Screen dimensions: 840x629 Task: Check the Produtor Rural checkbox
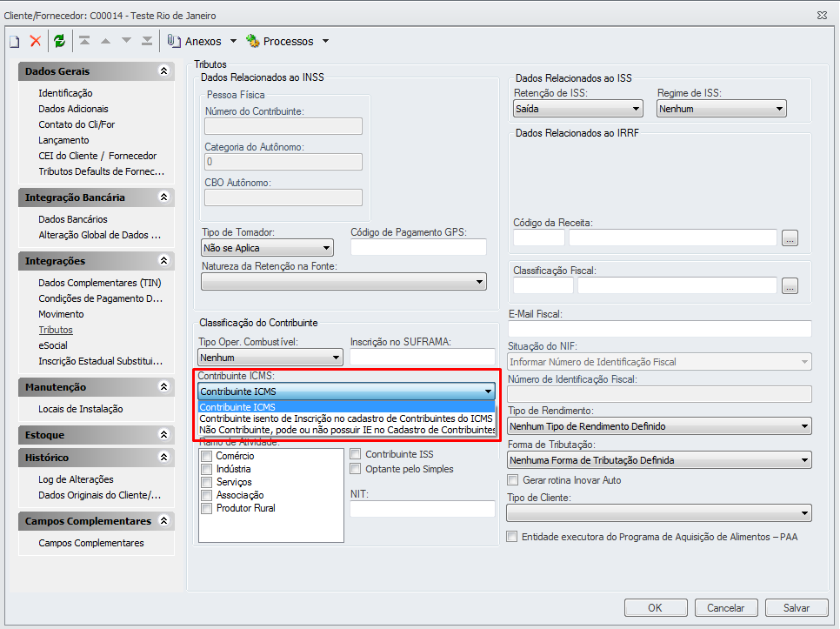tap(207, 508)
